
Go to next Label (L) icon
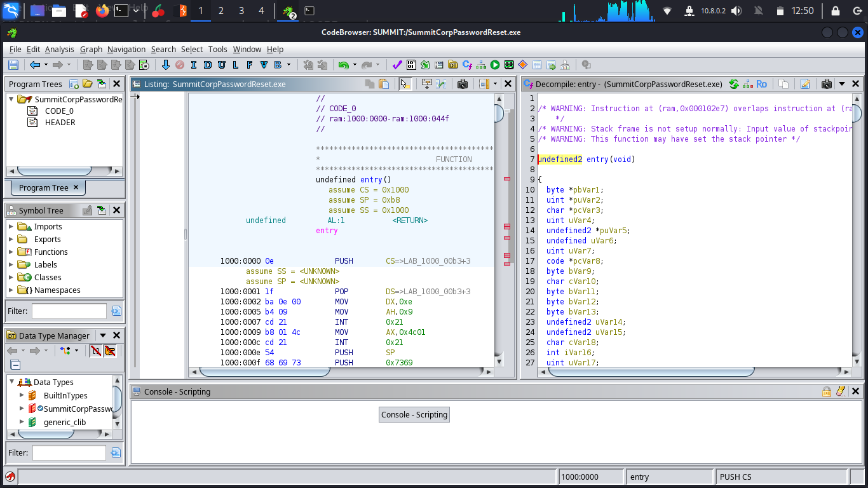point(236,65)
